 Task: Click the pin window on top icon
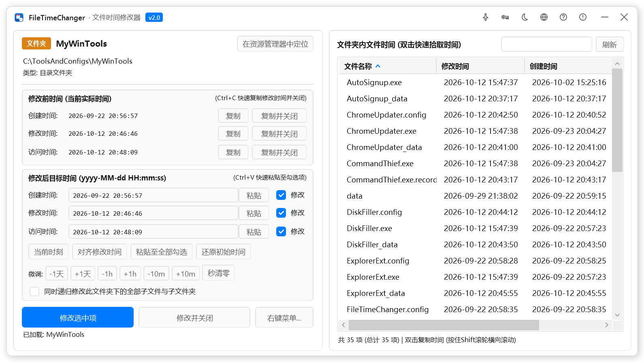(x=485, y=17)
